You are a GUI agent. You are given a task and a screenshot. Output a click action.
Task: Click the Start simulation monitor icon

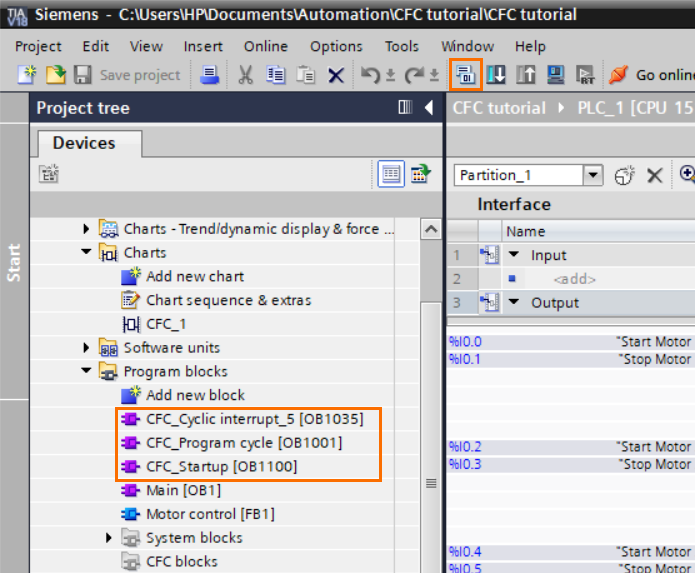click(556, 75)
